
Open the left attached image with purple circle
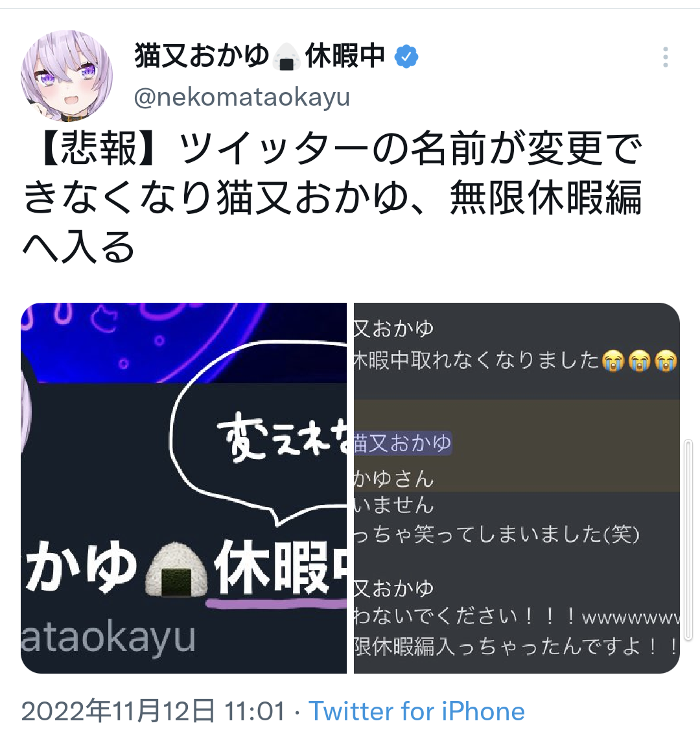point(184,488)
